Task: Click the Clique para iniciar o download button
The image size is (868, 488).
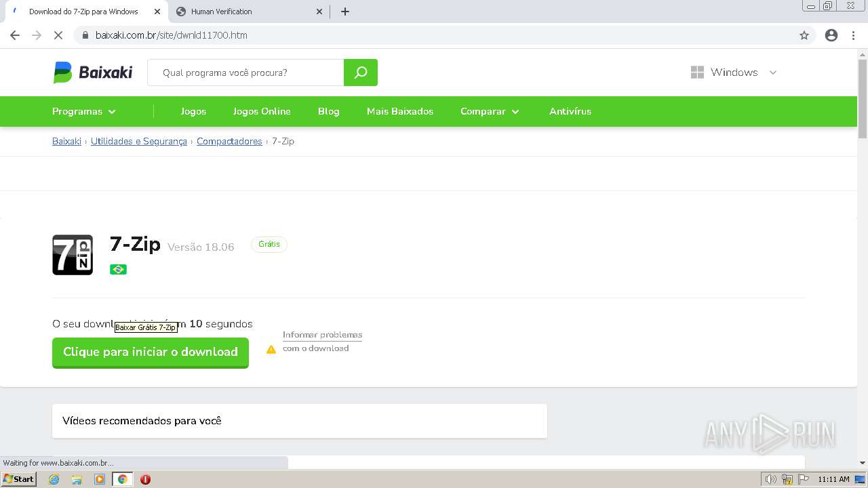Action: [151, 352]
